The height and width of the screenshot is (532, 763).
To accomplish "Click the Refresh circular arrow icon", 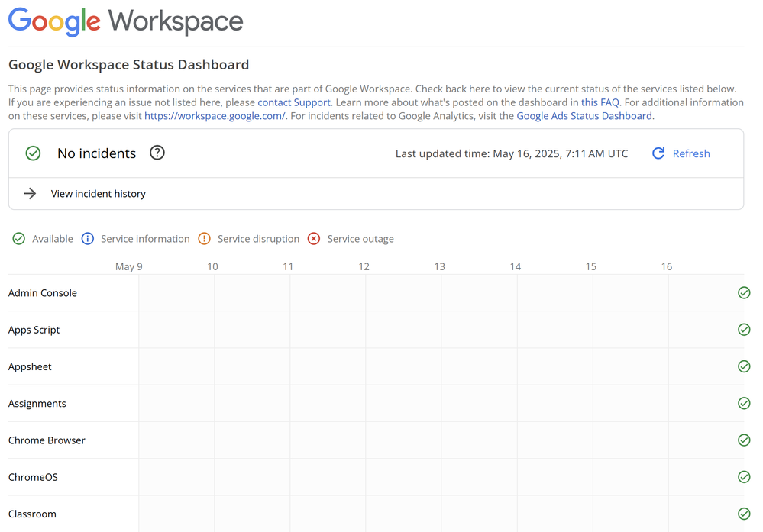I will (x=658, y=153).
